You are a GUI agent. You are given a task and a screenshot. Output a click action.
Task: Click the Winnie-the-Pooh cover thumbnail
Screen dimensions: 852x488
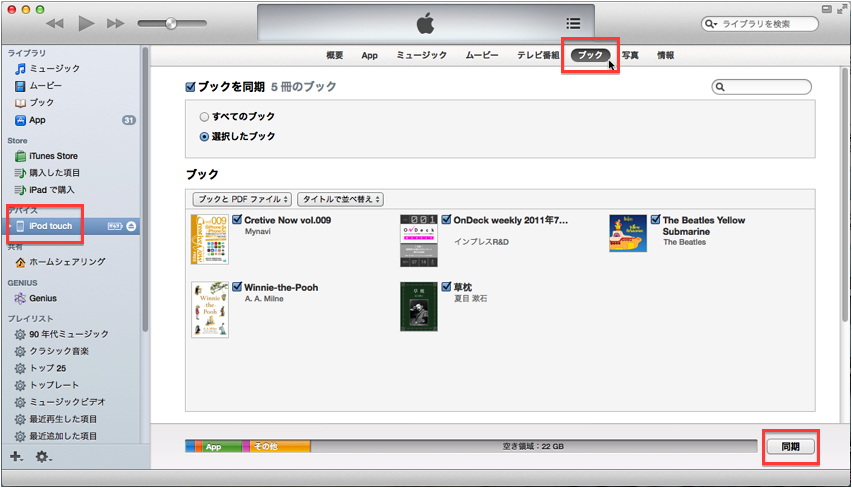[210, 310]
